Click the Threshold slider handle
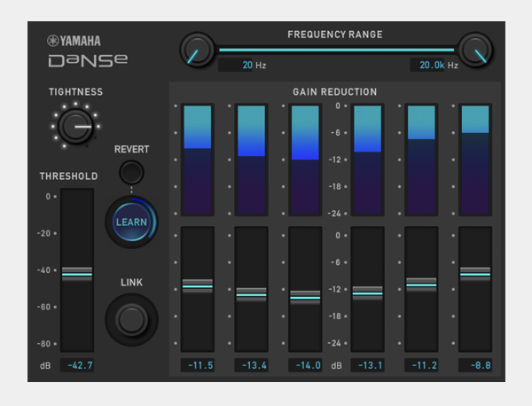 [x=76, y=273]
